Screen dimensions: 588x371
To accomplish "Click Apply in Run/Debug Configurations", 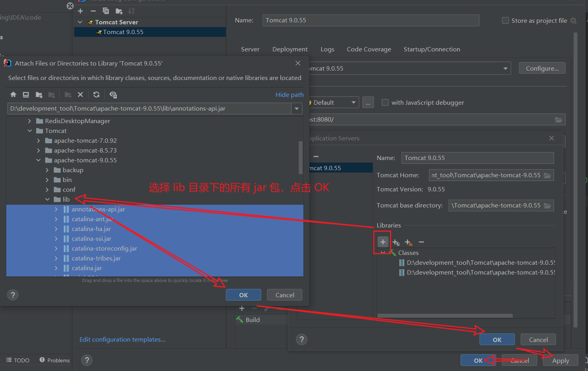I will [561, 360].
